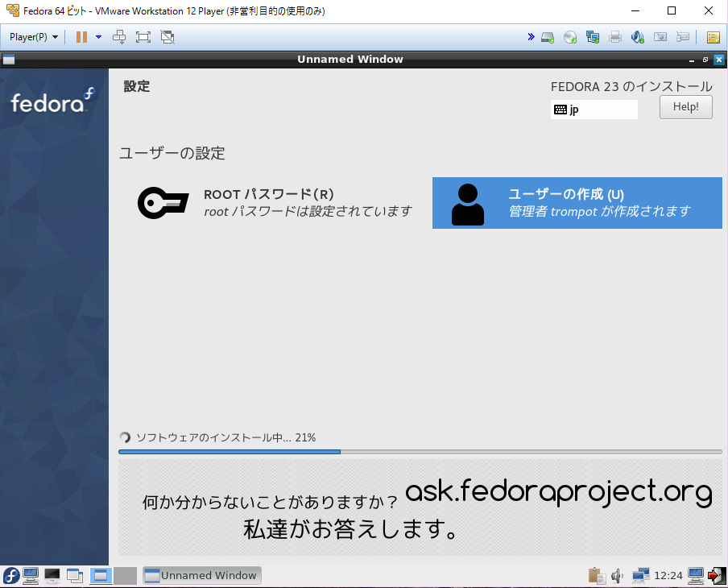Click the keyboard icon beside jp
The height and width of the screenshot is (588, 728).
pos(560,110)
